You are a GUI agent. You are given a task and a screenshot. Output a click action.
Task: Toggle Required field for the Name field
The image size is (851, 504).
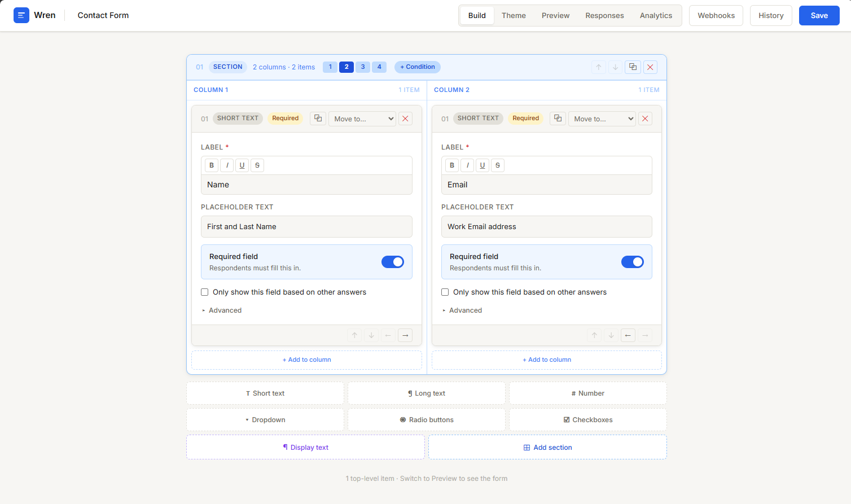coord(393,262)
